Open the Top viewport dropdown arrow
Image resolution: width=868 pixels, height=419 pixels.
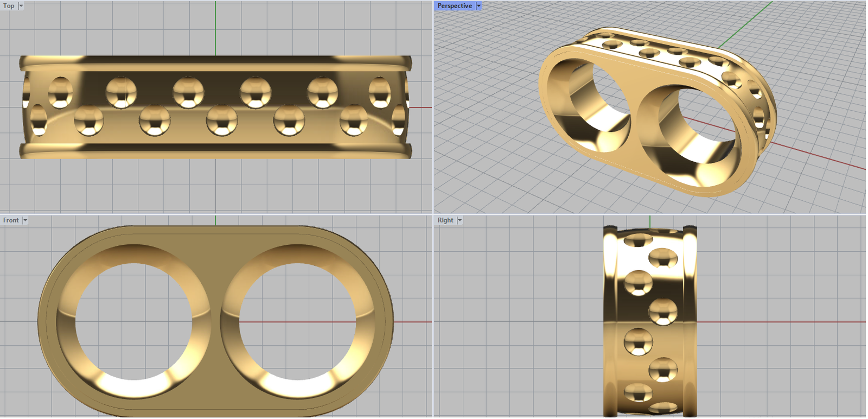point(21,6)
